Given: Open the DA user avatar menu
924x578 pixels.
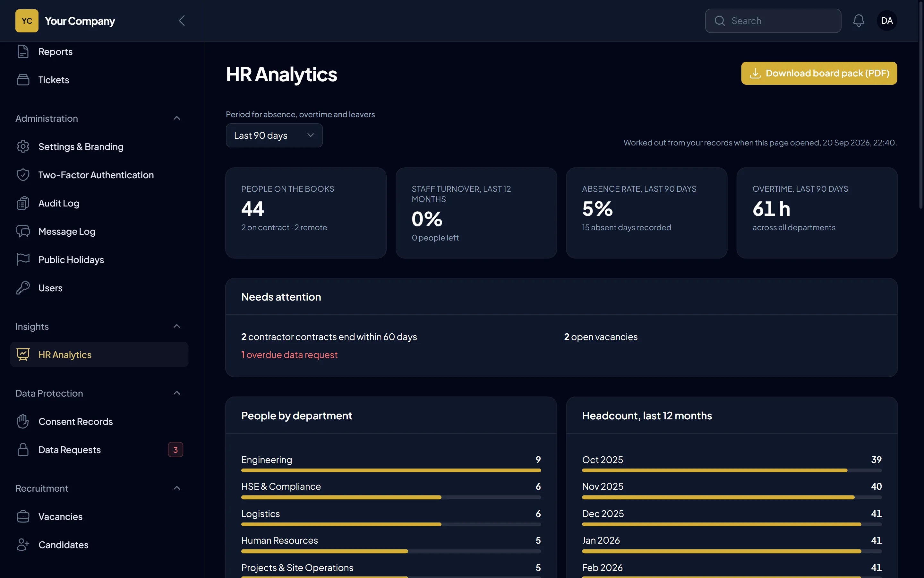Looking at the screenshot, I should click(886, 21).
